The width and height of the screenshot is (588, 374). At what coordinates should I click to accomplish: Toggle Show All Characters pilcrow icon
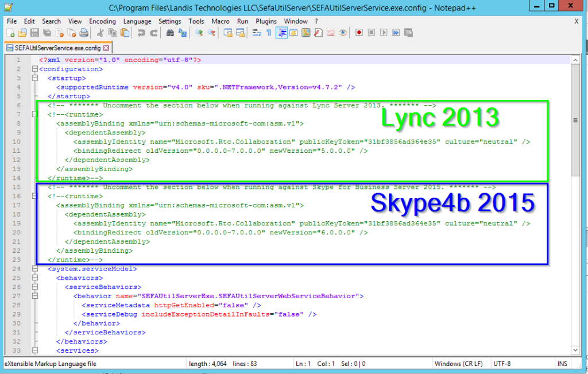point(269,33)
